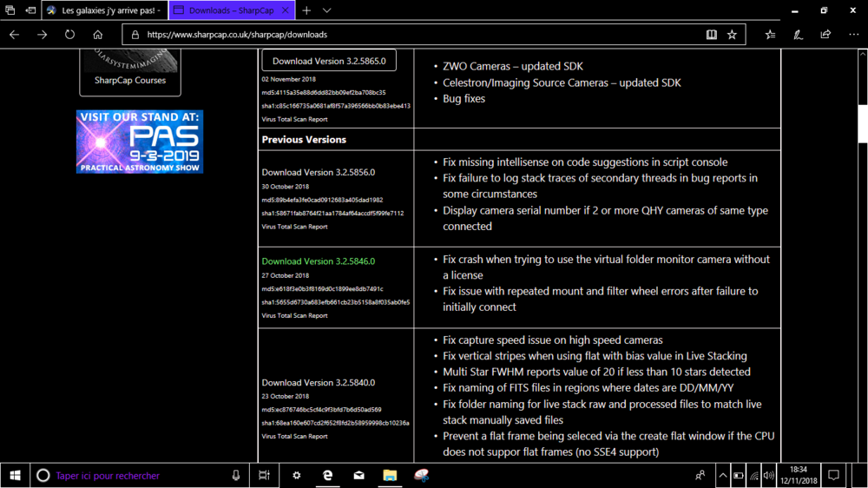Open Virus Total Scan Report for 3.2.5840.0
868x488 pixels.
click(x=294, y=436)
